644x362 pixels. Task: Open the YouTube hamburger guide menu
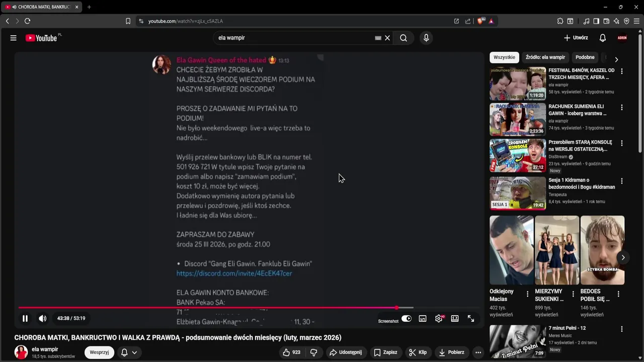[x=14, y=38]
